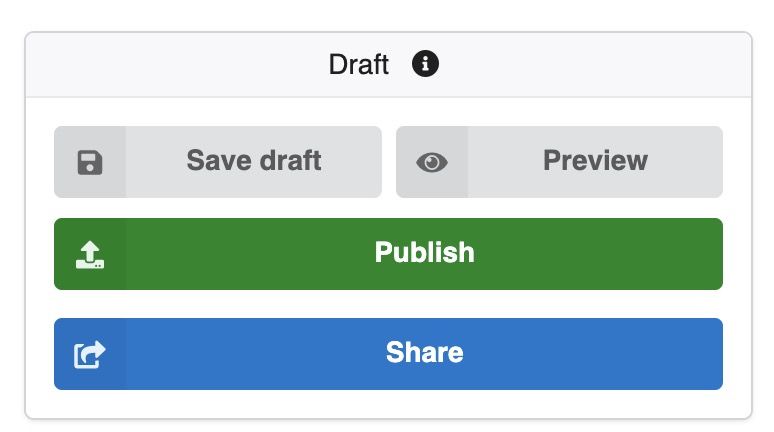
Task: Save the current draft
Action: click(x=218, y=162)
